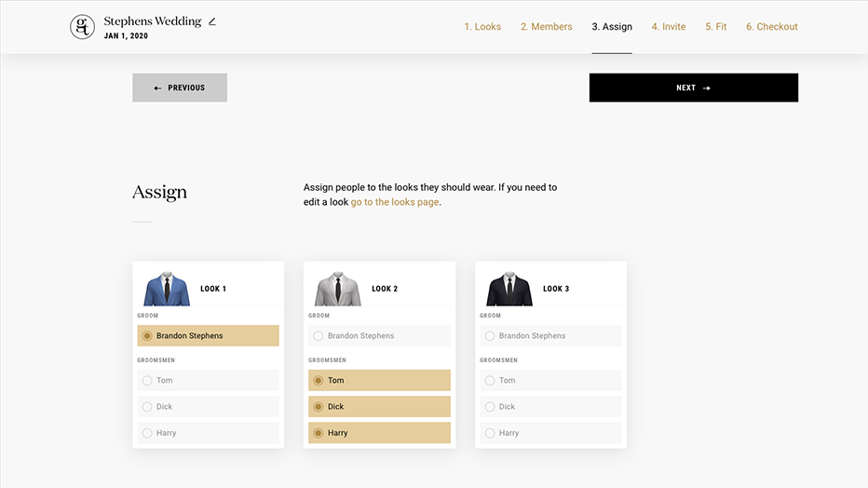Open the 5. Fit step

coord(715,27)
